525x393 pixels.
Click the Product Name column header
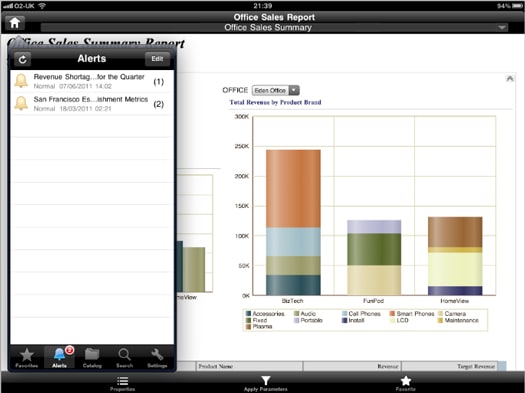(x=249, y=366)
